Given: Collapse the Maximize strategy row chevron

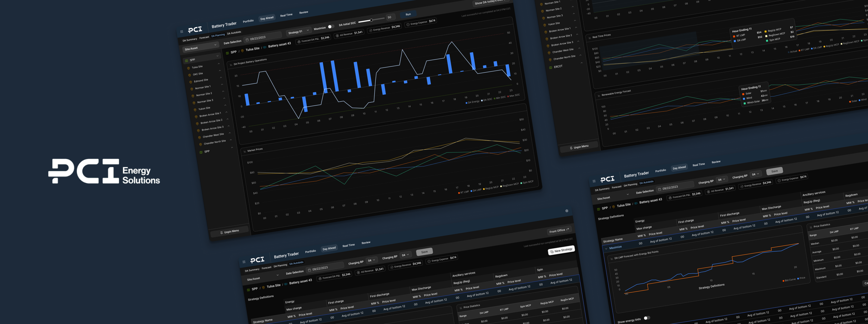Looking at the screenshot, I should pos(606,249).
